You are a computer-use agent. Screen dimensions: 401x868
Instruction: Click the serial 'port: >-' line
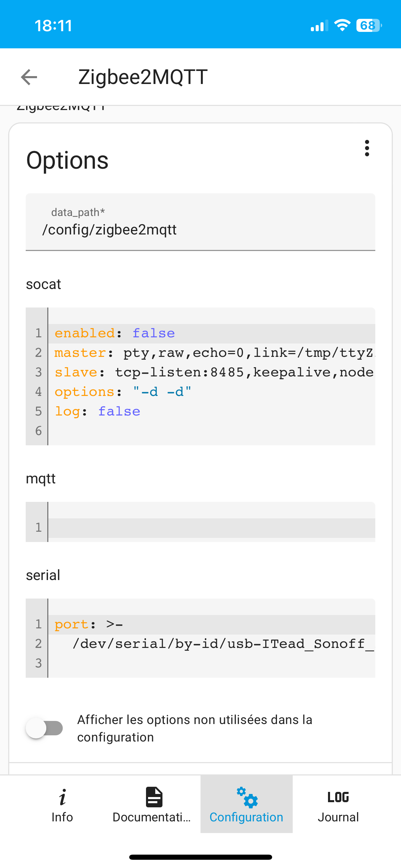click(x=212, y=625)
